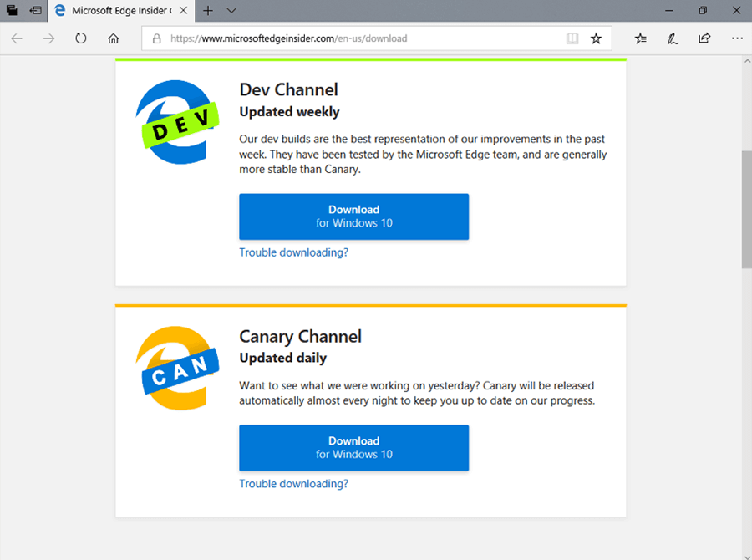
Task: Show tab previews chevron
Action: [231, 11]
